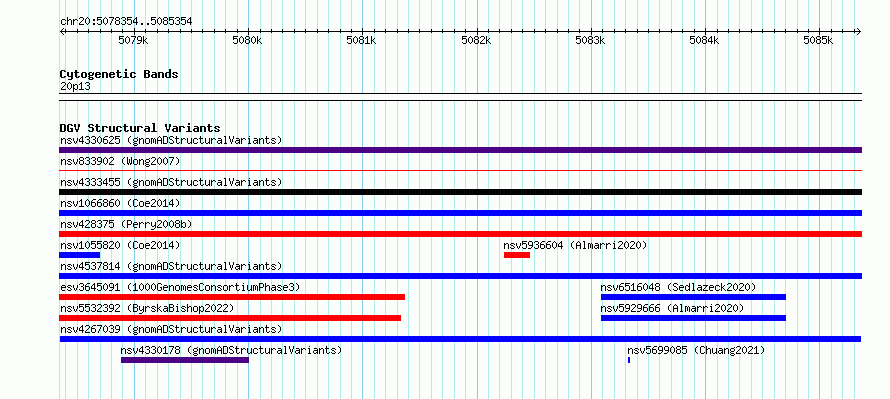
Task: Select the purple nsv4330178 variant bar
Action: point(185,360)
